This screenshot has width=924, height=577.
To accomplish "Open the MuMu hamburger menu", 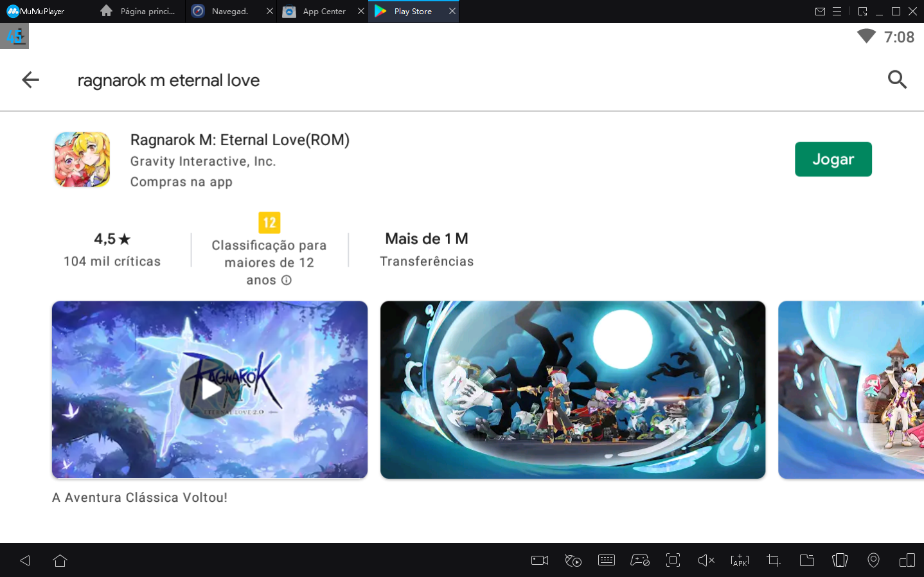I will [837, 12].
